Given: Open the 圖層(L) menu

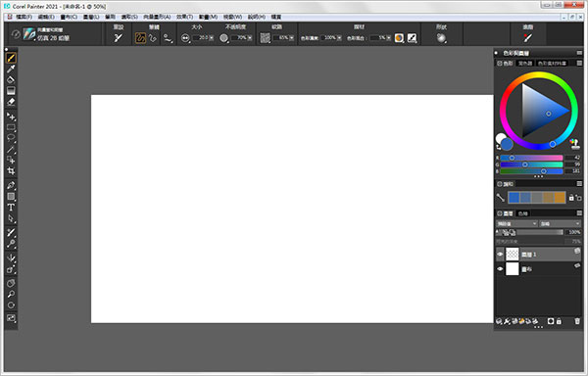Looking at the screenshot, I should [x=91, y=17].
